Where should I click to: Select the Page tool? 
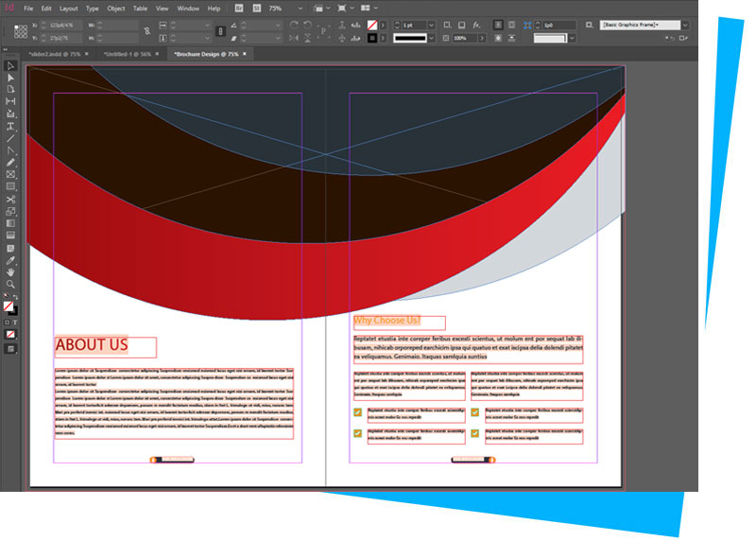pyautogui.click(x=10, y=89)
